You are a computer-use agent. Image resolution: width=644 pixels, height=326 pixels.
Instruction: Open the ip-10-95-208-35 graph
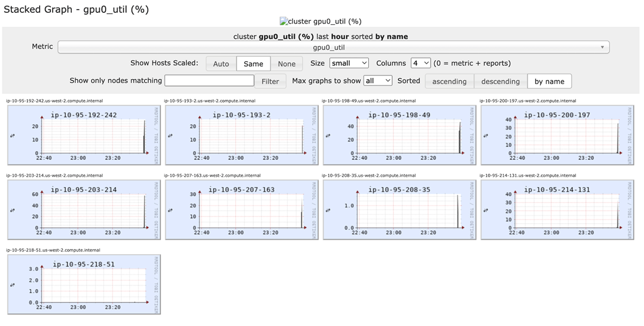(399, 209)
